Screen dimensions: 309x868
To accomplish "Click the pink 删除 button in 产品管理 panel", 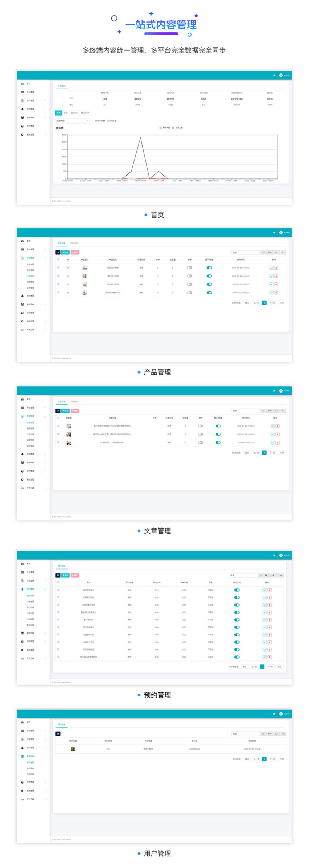I will pyautogui.click(x=75, y=253).
